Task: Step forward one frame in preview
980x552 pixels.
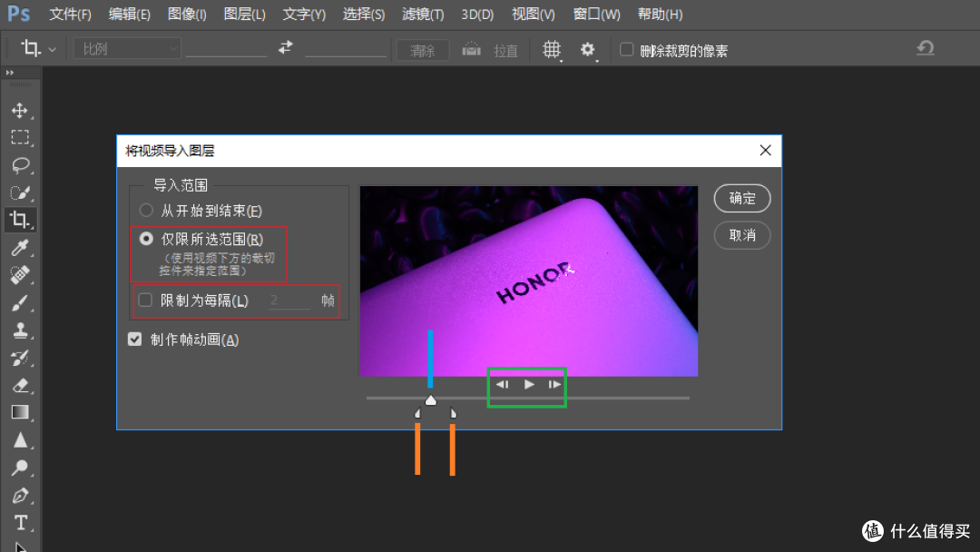Action: (554, 384)
